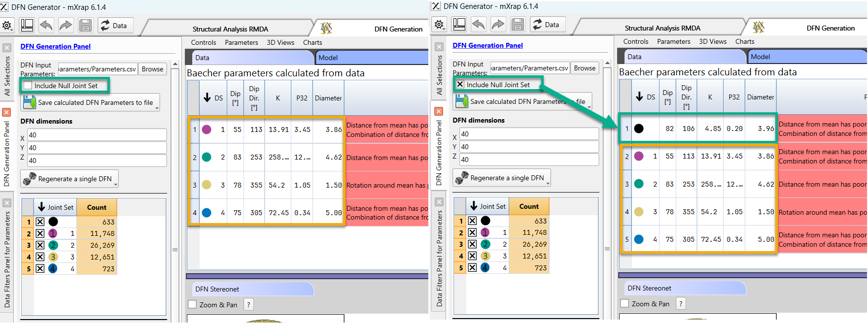The image size is (868, 324).
Task: Enable Include Null Joint Set in left window
Action: pos(28,86)
